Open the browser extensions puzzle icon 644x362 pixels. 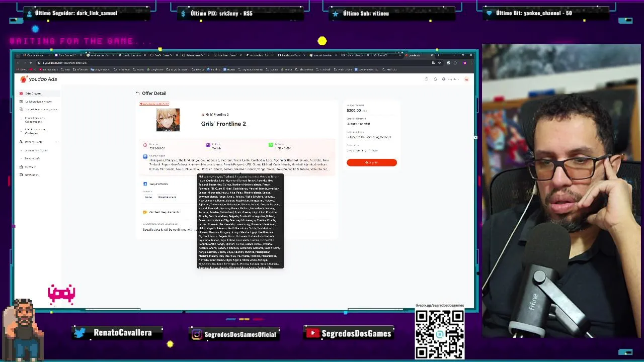click(455, 63)
